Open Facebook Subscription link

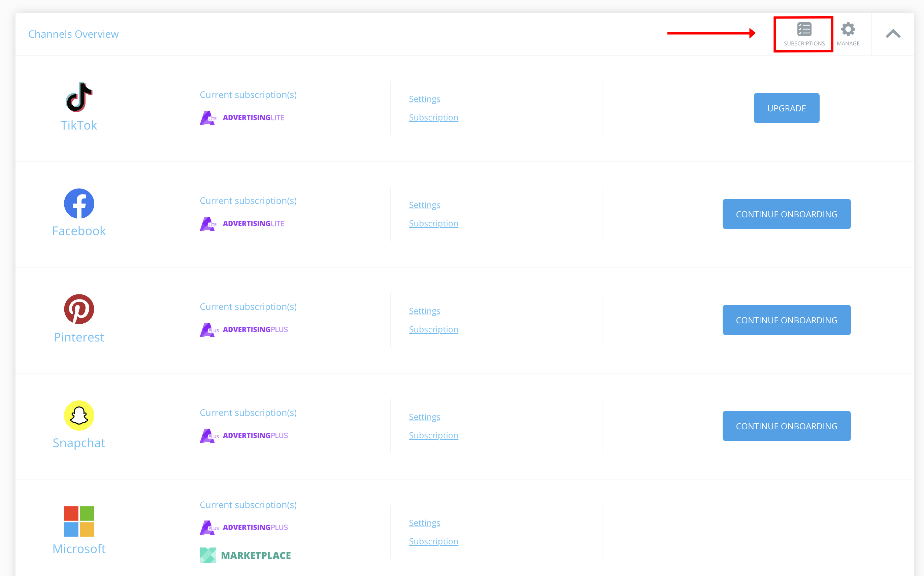coord(433,223)
